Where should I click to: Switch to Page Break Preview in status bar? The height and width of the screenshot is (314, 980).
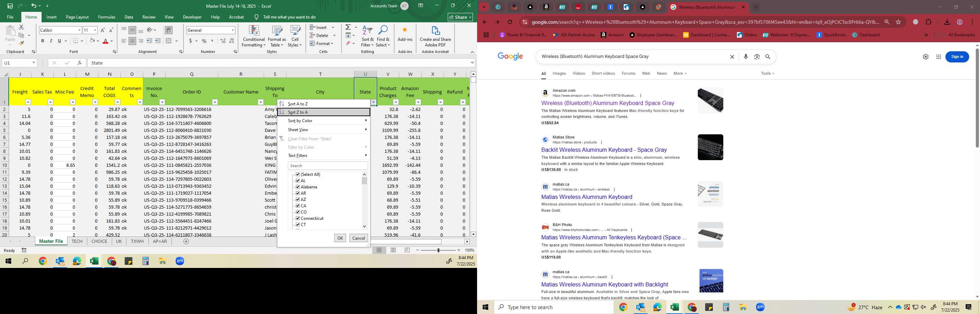tap(408, 250)
